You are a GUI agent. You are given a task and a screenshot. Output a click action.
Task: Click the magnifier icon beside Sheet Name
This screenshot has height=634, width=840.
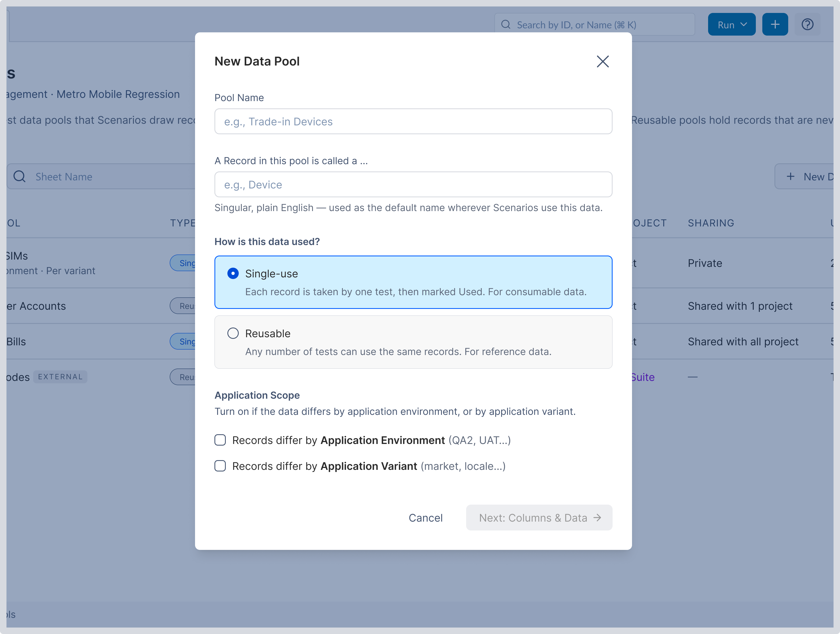[x=19, y=177]
